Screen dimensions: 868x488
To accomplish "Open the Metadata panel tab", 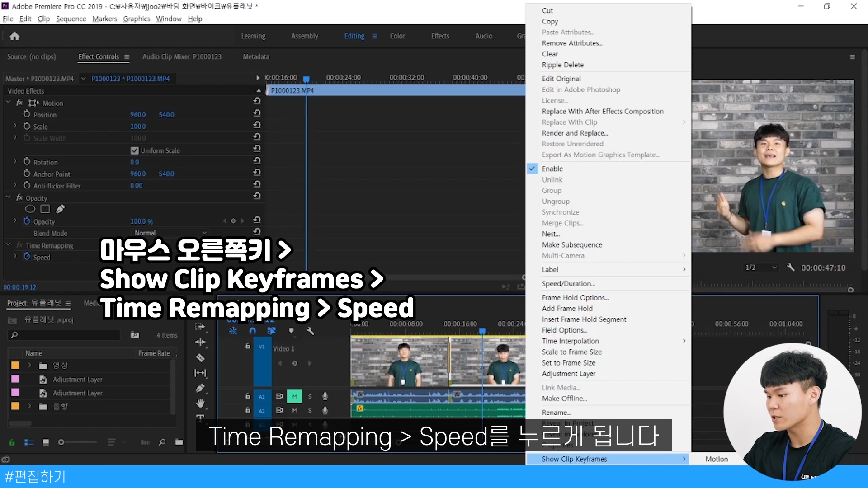I will pos(256,57).
